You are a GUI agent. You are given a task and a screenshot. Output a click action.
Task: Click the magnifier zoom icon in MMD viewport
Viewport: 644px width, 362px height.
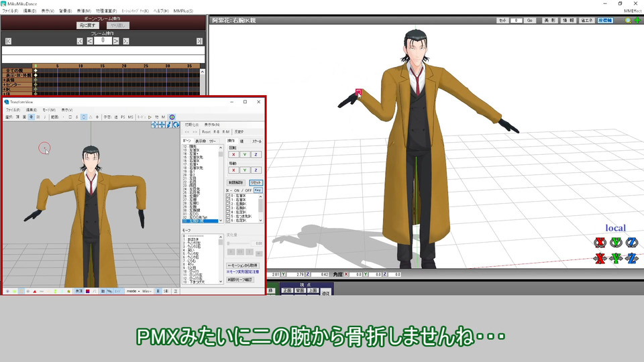tap(628, 20)
